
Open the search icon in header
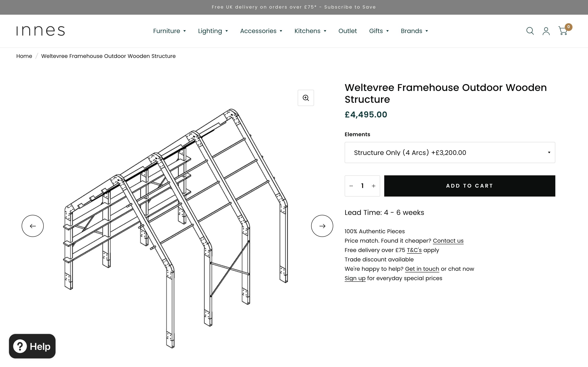tap(530, 31)
